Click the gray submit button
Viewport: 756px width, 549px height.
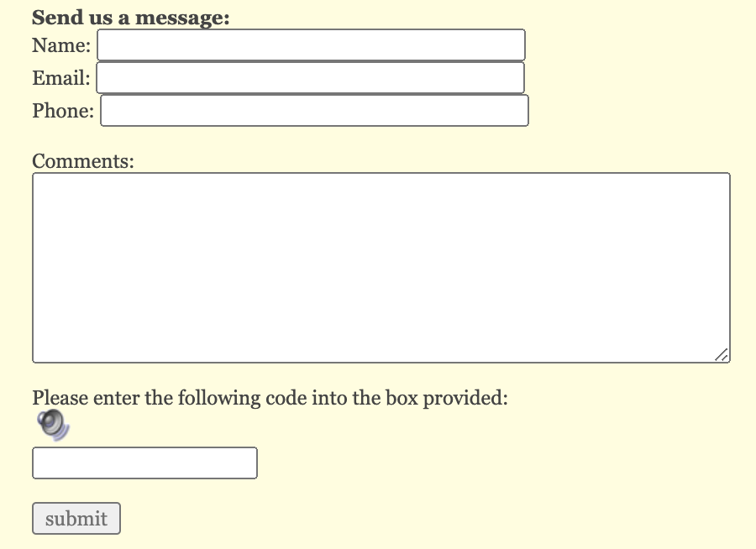point(76,519)
